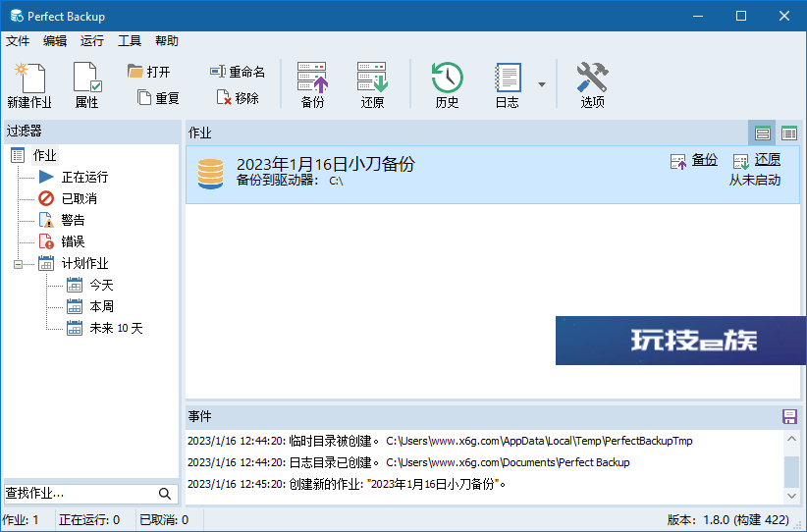
Task: Open the 编辑 menu
Action: (x=55, y=41)
